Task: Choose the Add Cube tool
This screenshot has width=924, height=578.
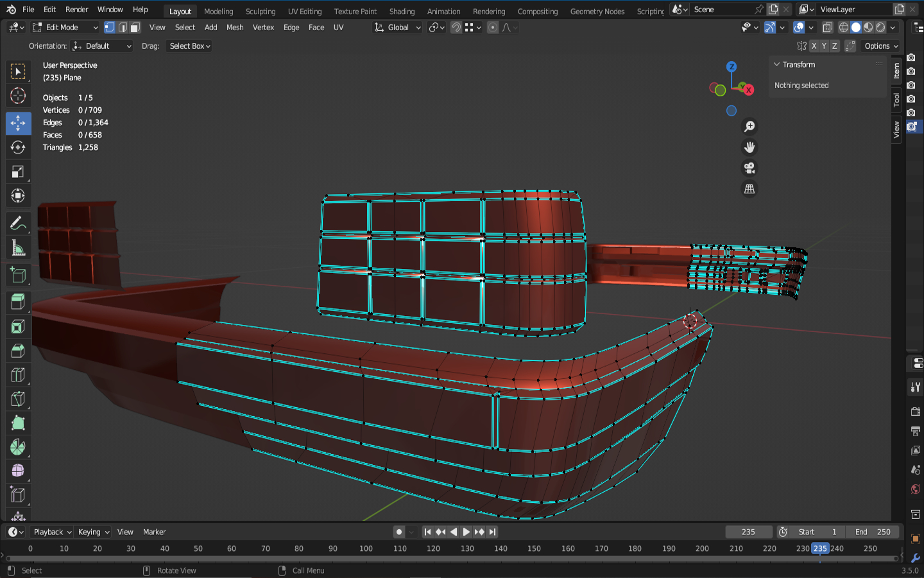Action: pos(18,276)
